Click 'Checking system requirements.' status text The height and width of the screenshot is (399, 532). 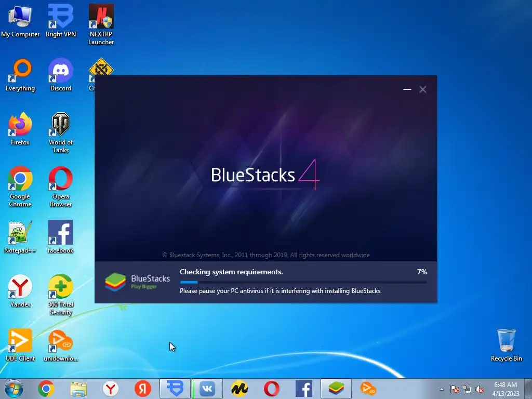click(231, 272)
